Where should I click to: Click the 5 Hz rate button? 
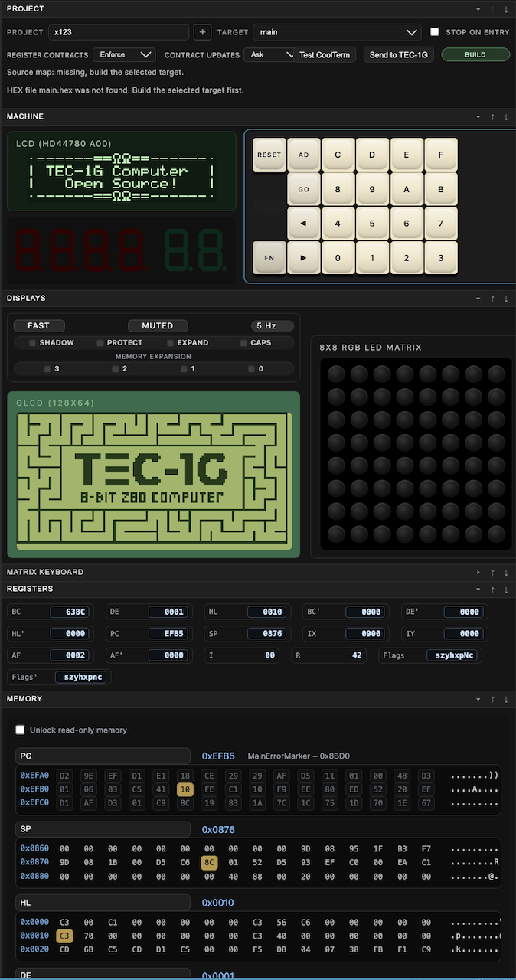pos(273,325)
